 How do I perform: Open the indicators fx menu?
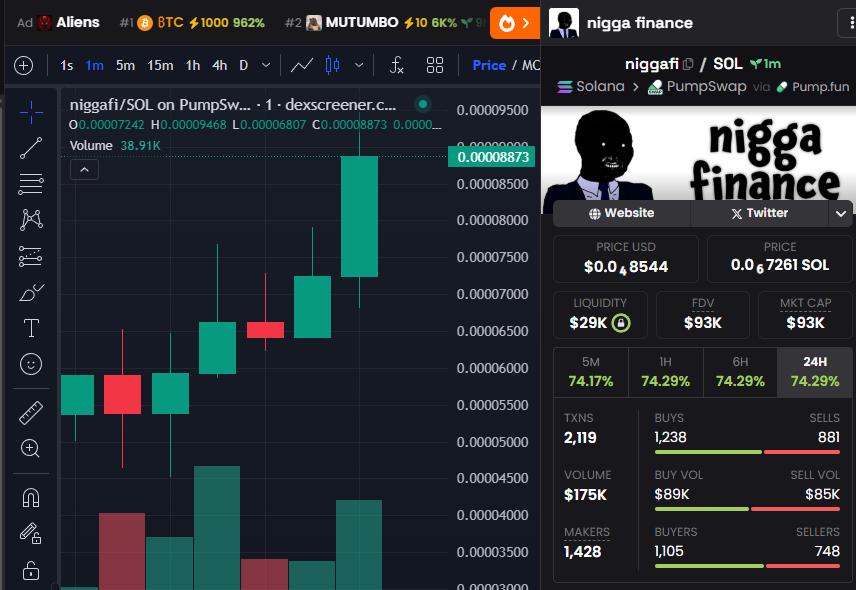coord(397,65)
